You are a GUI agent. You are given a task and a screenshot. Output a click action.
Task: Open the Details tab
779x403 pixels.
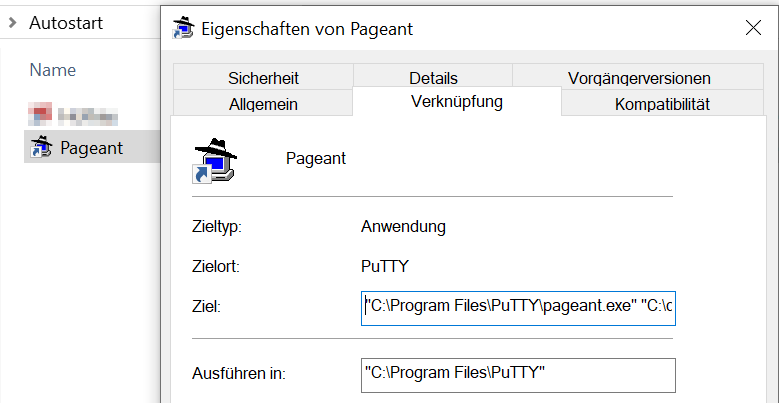[x=433, y=78]
